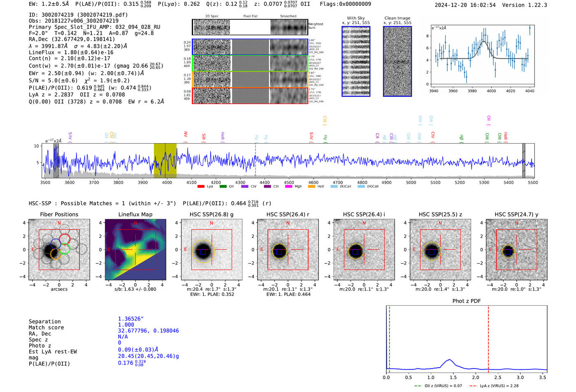
Task: Click the CIII legend swatch
Action: point(267,186)
